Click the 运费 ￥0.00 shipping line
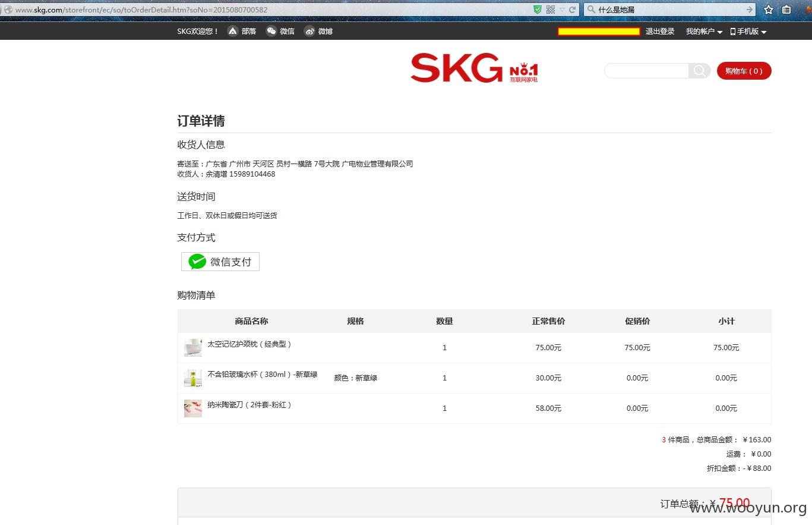The width and height of the screenshot is (812, 525). pos(748,454)
